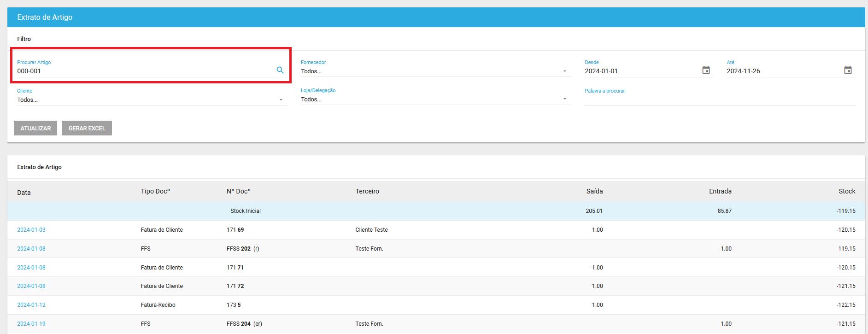Click the Tipo Docº column header
The width and height of the screenshot is (868, 334).
pyautogui.click(x=155, y=191)
